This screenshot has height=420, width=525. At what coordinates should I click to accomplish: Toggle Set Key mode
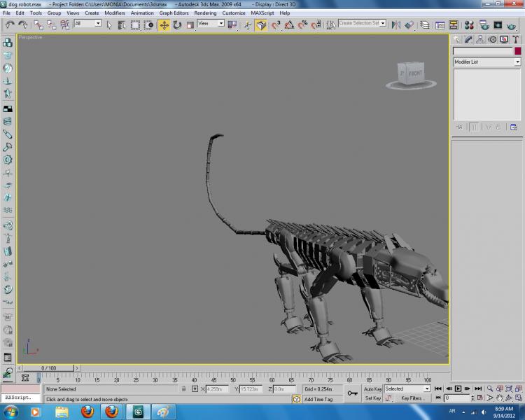click(x=372, y=398)
